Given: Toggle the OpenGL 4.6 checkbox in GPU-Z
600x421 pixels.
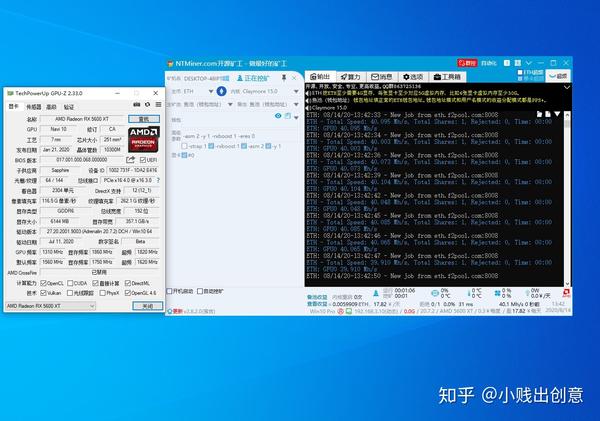Looking at the screenshot, I should pyautogui.click(x=128, y=293).
